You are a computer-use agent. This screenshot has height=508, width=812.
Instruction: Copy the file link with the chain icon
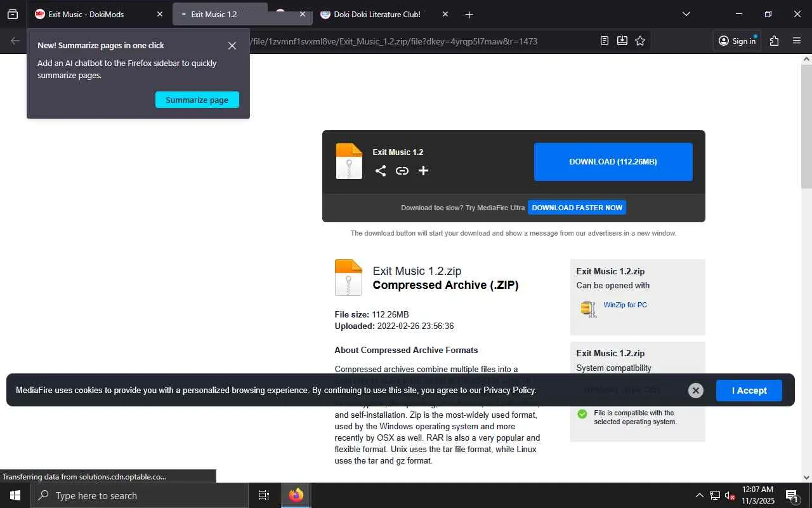(x=402, y=170)
